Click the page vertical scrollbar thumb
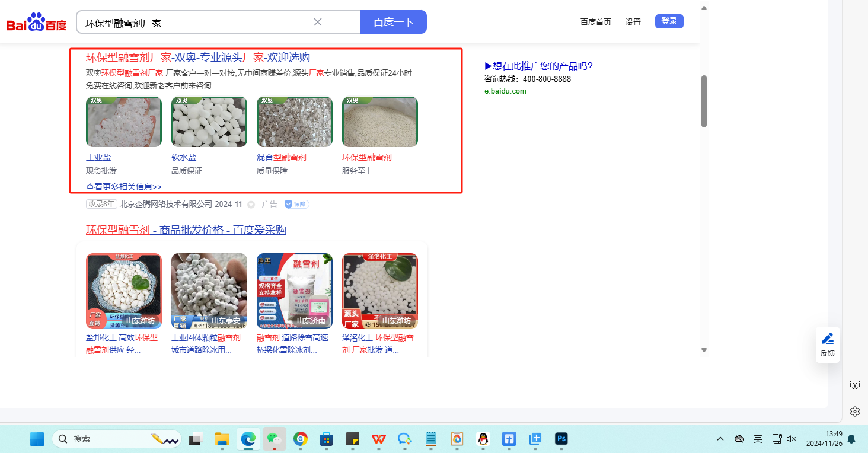This screenshot has width=868, height=453. pyautogui.click(x=704, y=101)
